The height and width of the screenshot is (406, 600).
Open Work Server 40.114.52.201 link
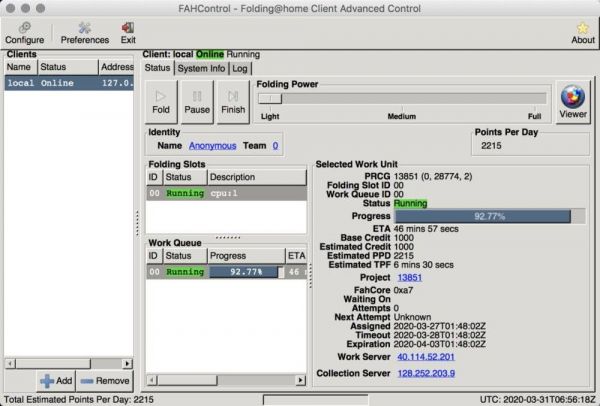pyautogui.click(x=425, y=356)
